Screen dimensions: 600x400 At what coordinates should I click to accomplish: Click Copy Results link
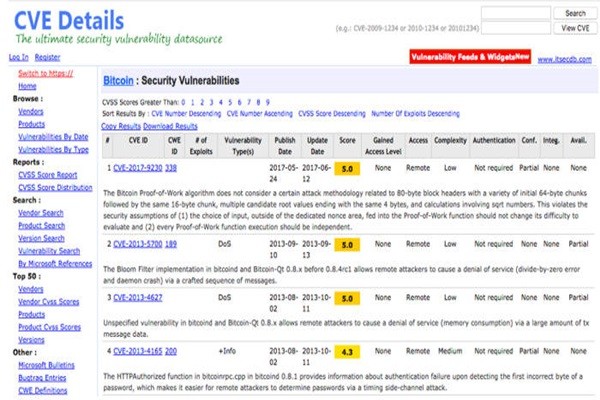(x=121, y=126)
